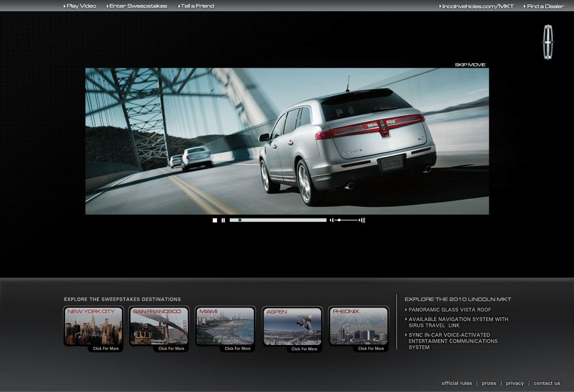
Task: Click the movie video frame
Action: point(287,141)
